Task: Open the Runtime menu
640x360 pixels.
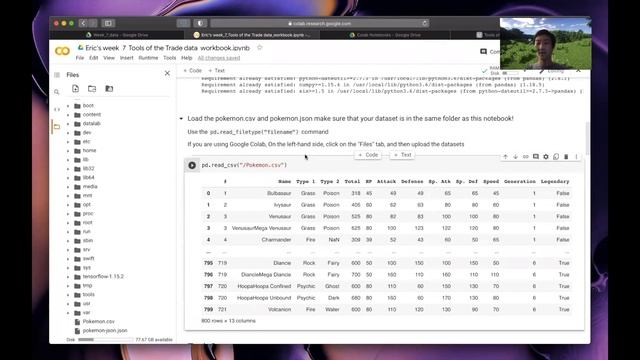Action: point(148,58)
